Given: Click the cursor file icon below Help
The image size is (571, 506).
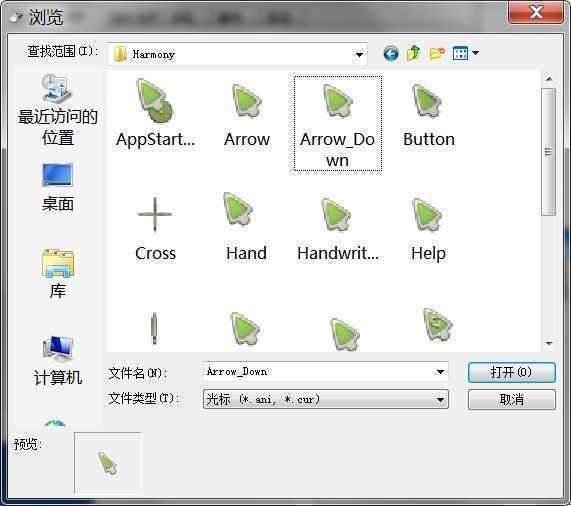Looking at the screenshot, I should tap(438, 325).
